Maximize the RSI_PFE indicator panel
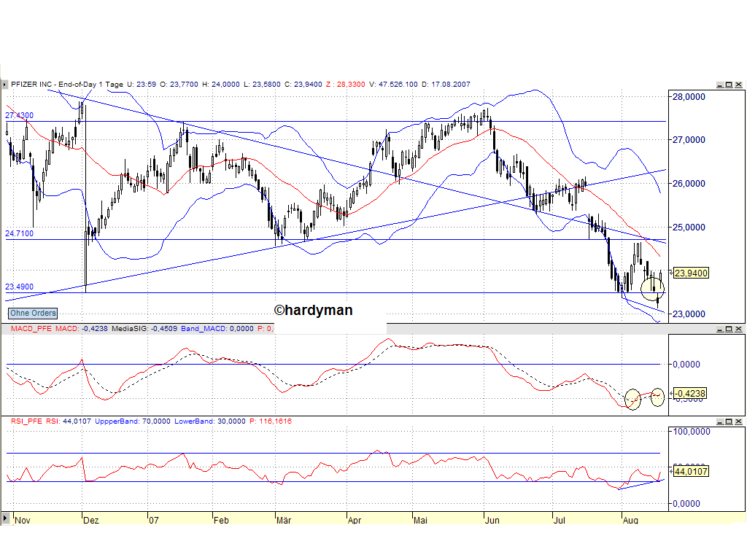Image resolution: width=747 pixels, height=560 pixels. [729, 421]
